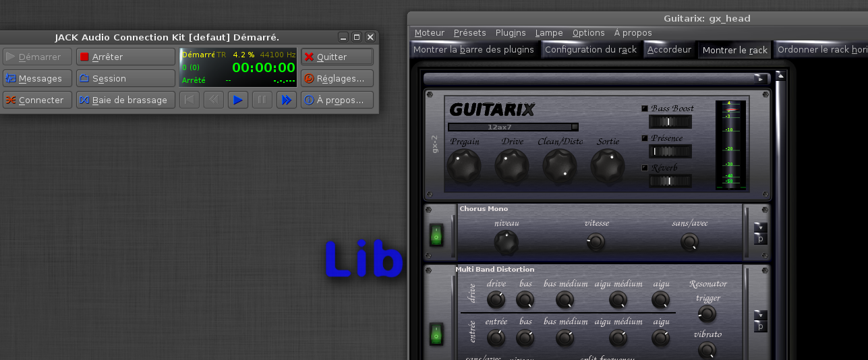This screenshot has width=868, height=360.
Task: Toggle Montrer le rack
Action: pyautogui.click(x=735, y=50)
